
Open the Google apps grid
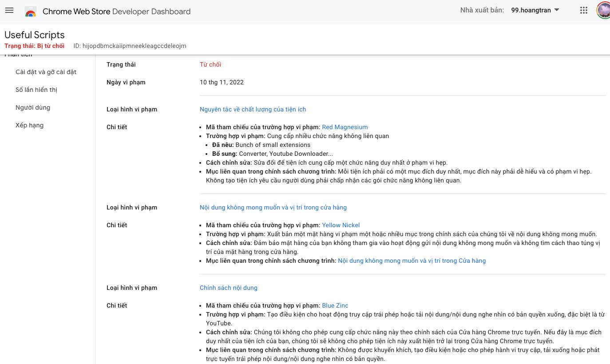click(x=584, y=10)
